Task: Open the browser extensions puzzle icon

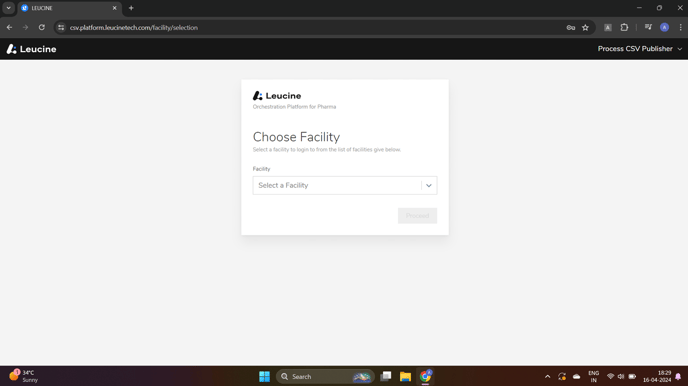Action: [x=624, y=27]
